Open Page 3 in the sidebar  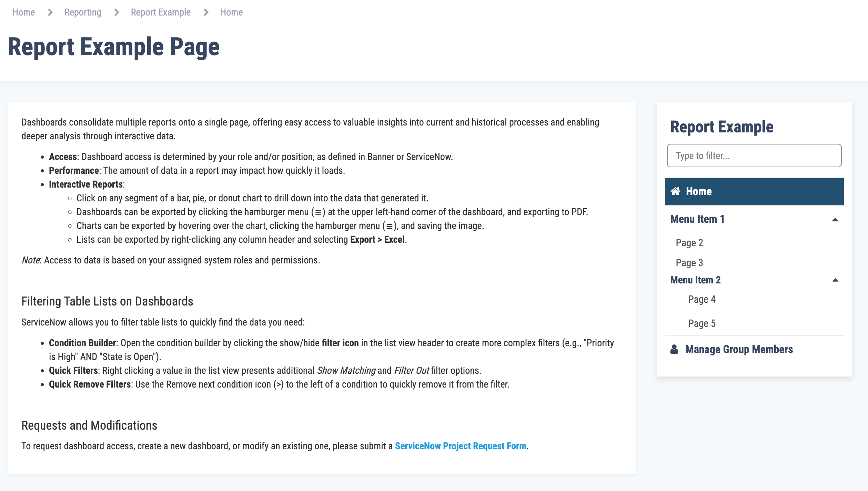click(689, 263)
